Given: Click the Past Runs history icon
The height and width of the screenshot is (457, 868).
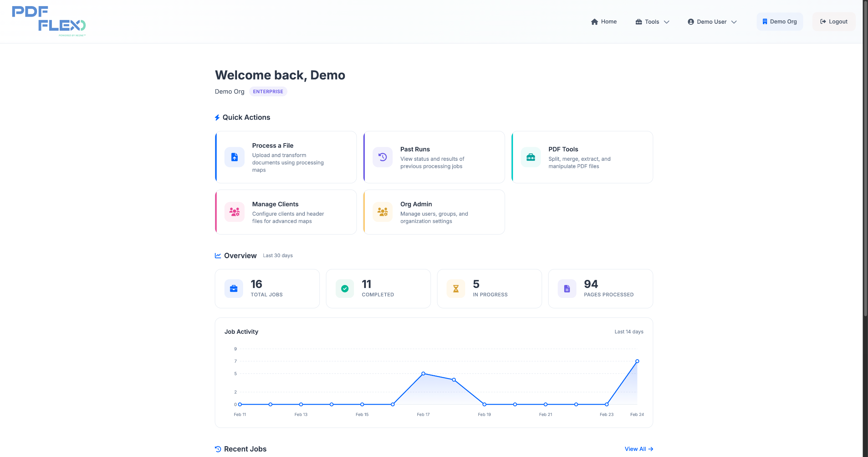Looking at the screenshot, I should (x=382, y=157).
